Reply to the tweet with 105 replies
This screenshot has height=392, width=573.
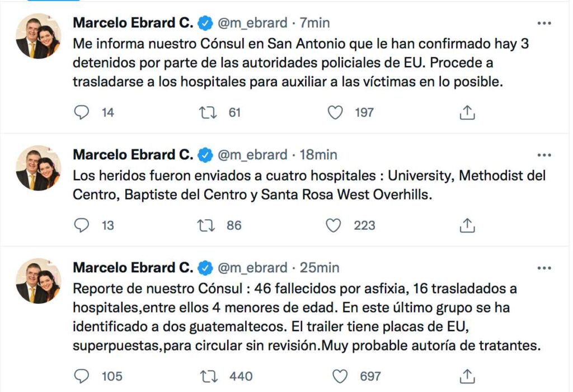tap(81, 376)
